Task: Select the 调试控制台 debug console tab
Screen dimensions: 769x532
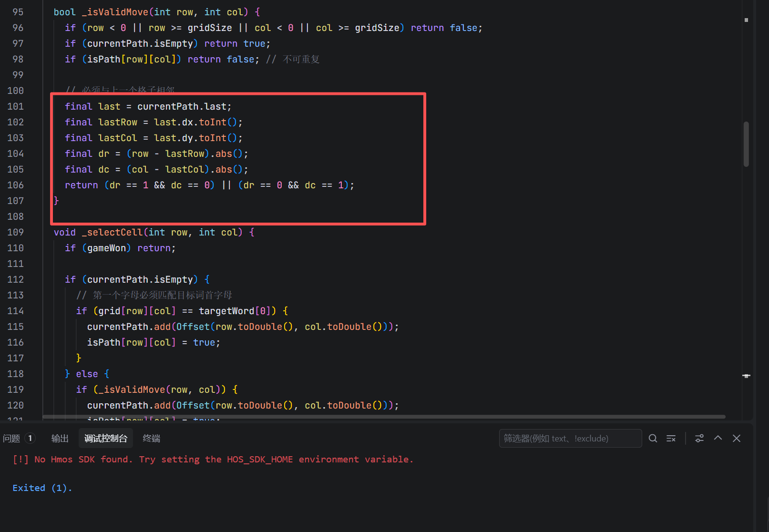Action: pyautogui.click(x=106, y=438)
